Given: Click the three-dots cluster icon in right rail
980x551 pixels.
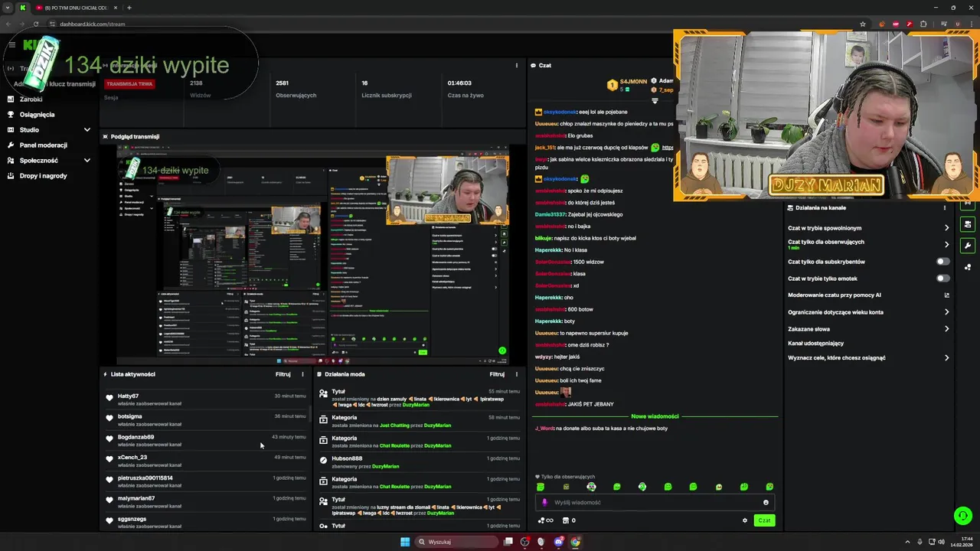Looking at the screenshot, I should point(968,267).
